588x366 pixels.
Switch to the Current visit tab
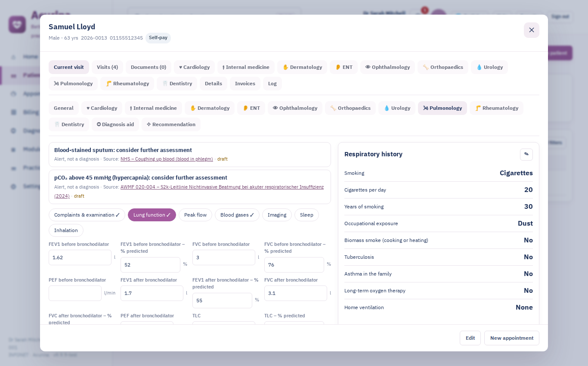pyautogui.click(x=69, y=67)
